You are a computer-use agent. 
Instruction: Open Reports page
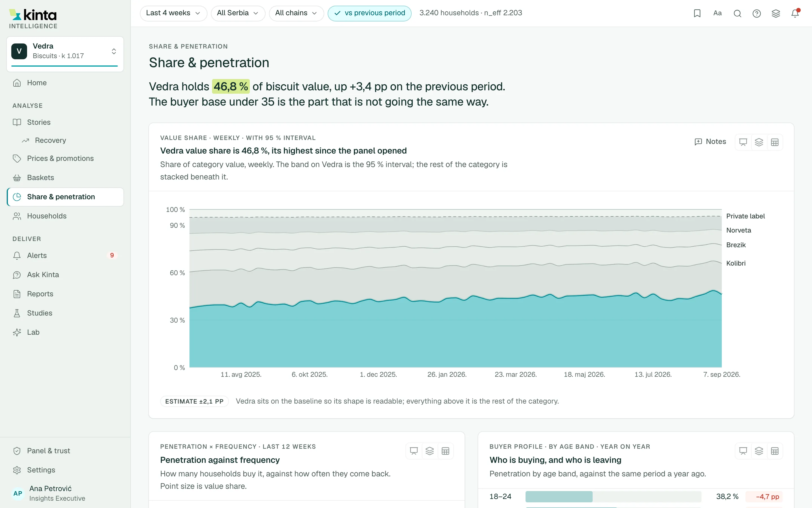(65, 294)
